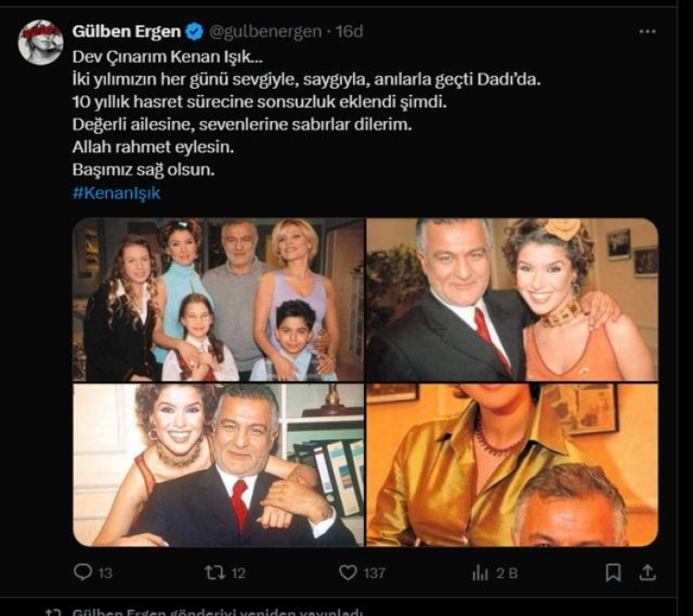Repost the tweet using the retweet icon
Viewport: 693px width, 616px height.
point(215,573)
